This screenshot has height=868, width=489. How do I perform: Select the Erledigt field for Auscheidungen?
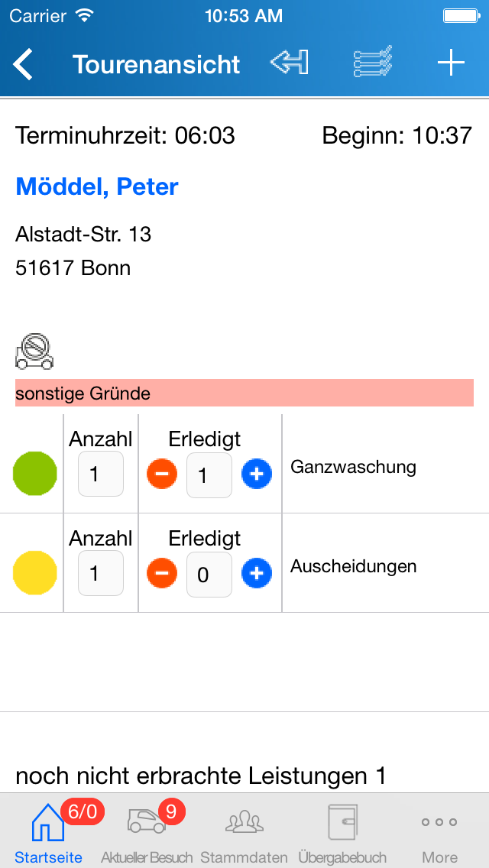pyautogui.click(x=209, y=574)
